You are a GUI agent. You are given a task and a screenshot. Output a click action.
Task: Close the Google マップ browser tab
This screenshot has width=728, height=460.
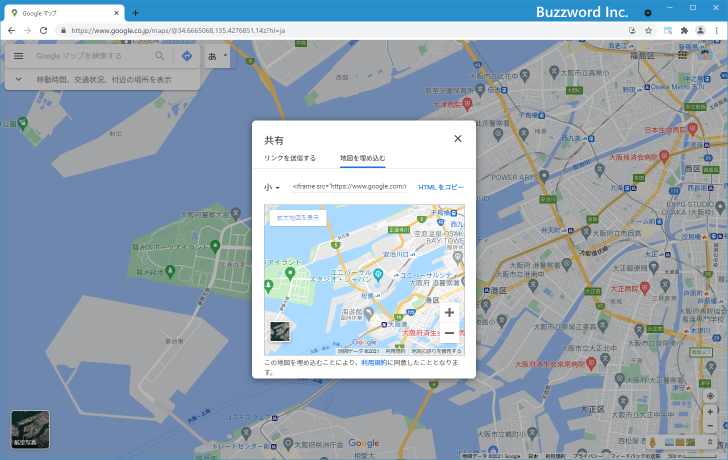pos(116,13)
